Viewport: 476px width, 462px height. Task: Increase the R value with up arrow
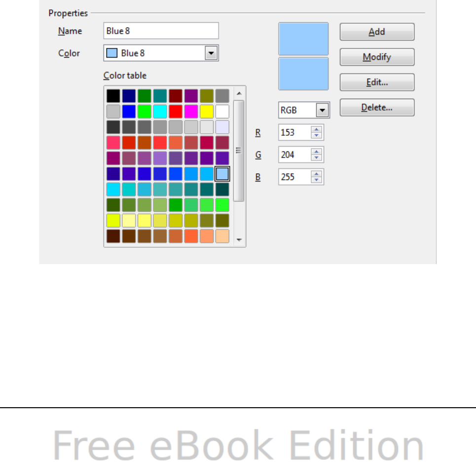tap(316, 129)
